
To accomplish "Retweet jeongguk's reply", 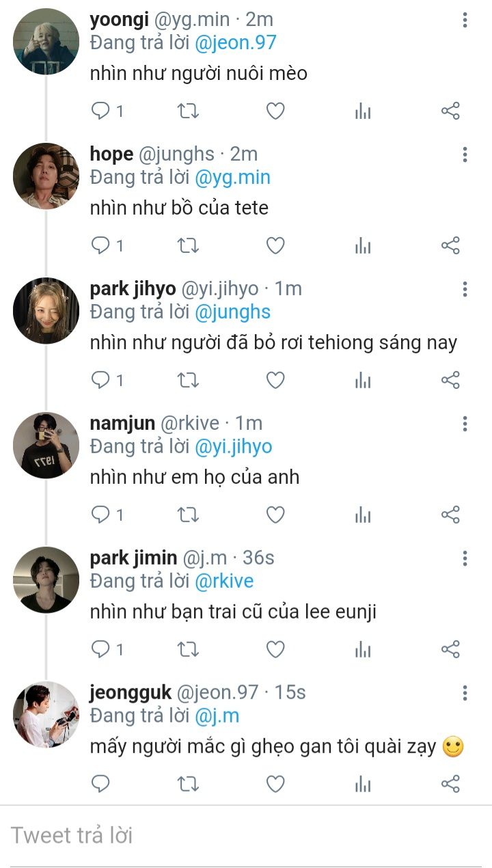I will click(188, 784).
